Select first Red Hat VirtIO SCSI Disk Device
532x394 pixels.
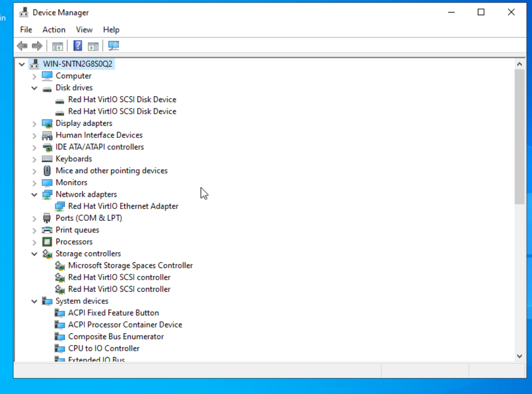click(x=122, y=100)
